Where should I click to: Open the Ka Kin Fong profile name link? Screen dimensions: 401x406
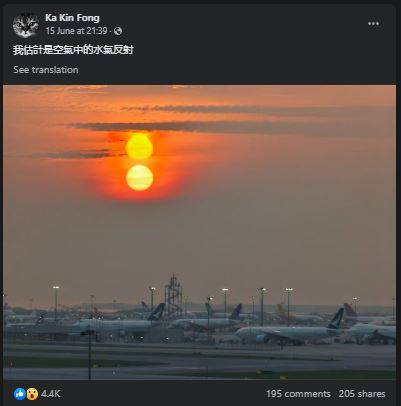coord(72,18)
